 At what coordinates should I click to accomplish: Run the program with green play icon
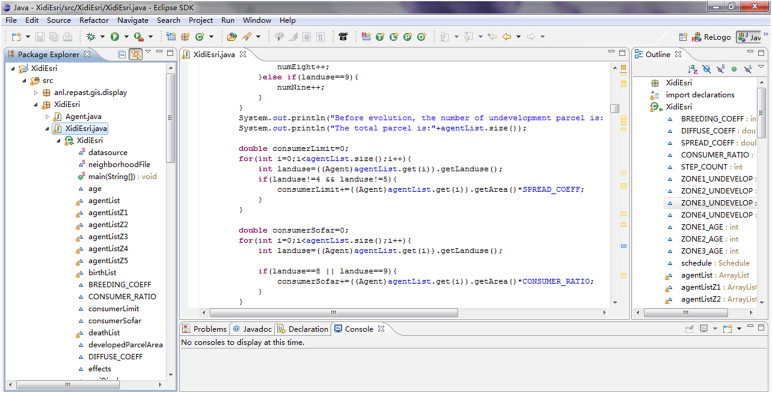click(x=115, y=37)
